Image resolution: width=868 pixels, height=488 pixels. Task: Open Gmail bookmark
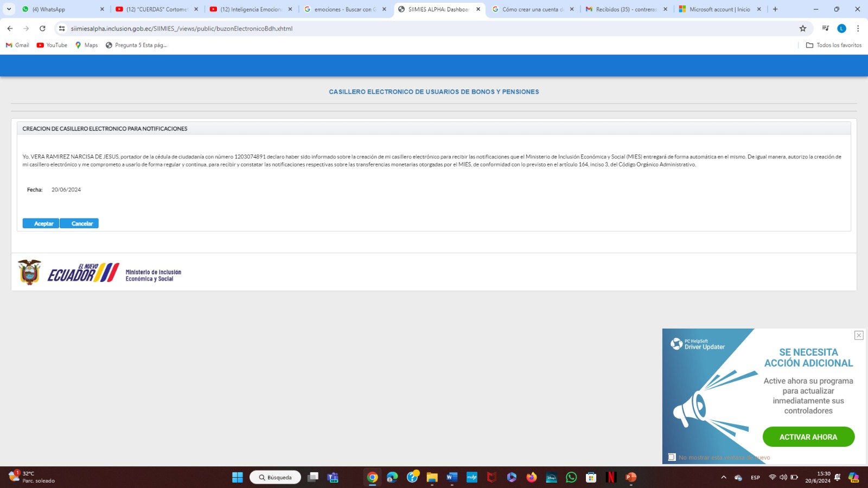pos(17,45)
